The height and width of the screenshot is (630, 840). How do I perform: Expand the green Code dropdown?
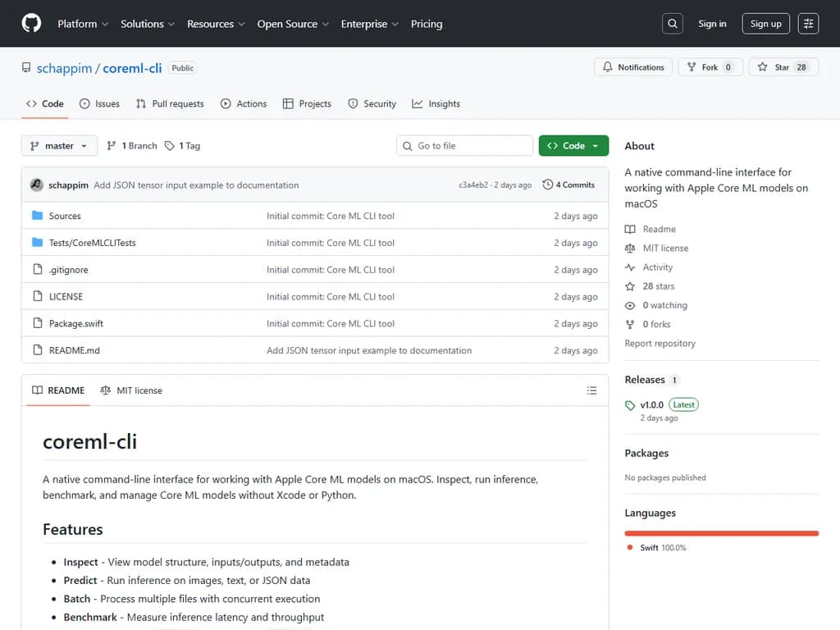[573, 146]
